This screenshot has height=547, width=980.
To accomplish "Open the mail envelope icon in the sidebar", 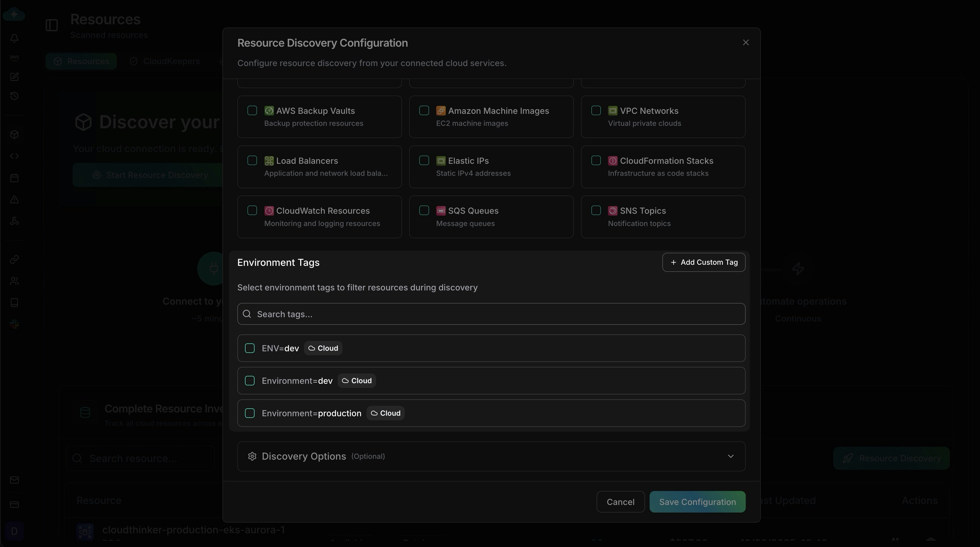I will pyautogui.click(x=14, y=480).
